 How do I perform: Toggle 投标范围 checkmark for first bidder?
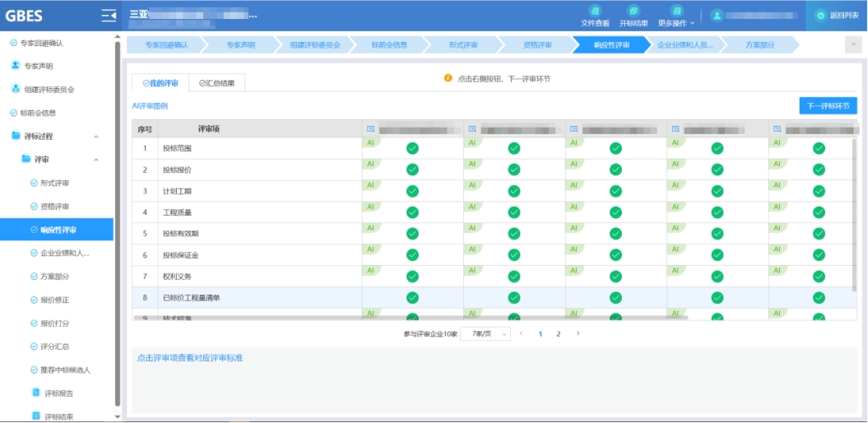[412, 148]
